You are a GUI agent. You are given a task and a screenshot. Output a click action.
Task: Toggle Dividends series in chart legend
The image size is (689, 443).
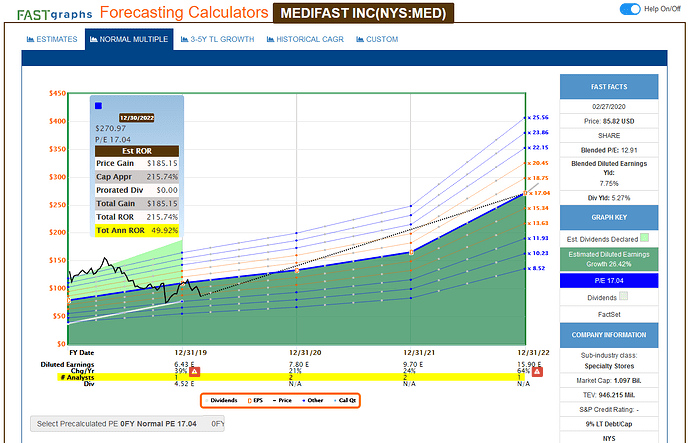point(221,400)
